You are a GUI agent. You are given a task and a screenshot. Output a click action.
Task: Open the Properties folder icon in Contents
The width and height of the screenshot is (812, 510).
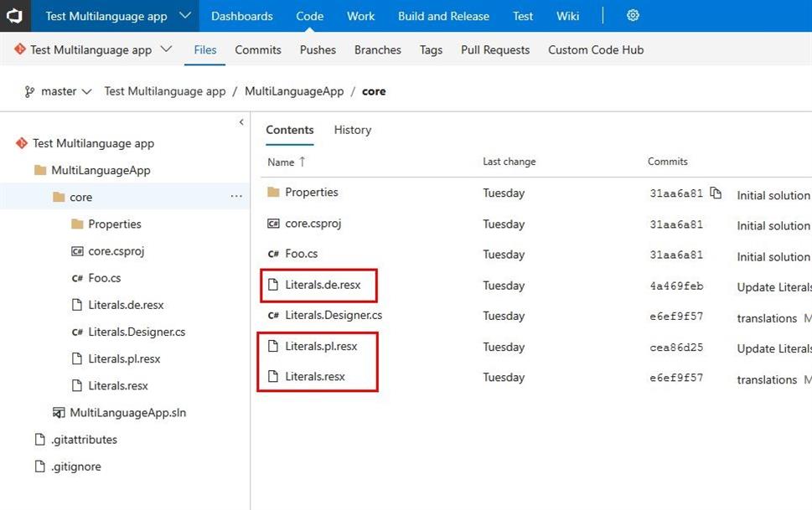click(274, 192)
